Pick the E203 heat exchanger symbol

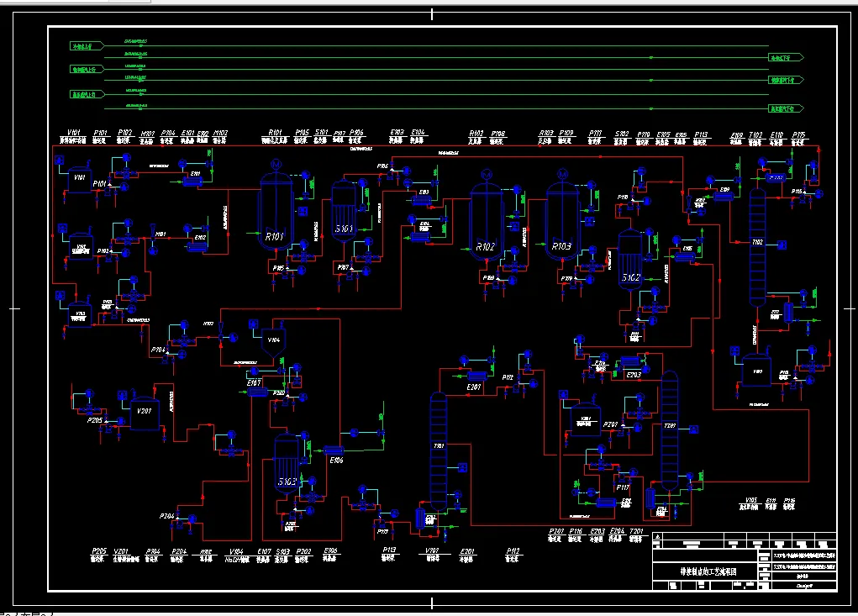tap(630, 361)
